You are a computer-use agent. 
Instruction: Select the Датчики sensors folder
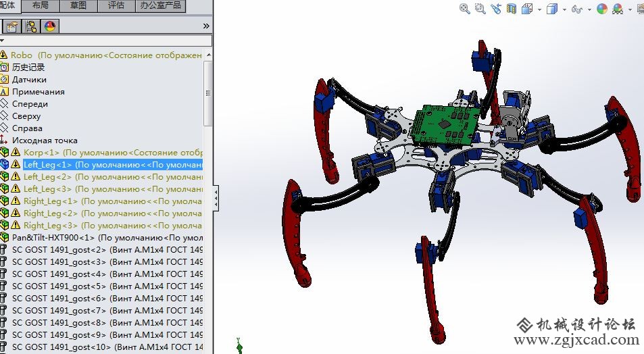pyautogui.click(x=29, y=80)
